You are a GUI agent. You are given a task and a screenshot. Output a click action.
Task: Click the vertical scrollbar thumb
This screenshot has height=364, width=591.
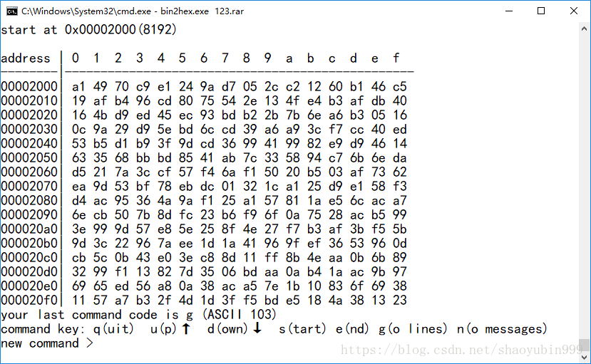tap(584, 344)
